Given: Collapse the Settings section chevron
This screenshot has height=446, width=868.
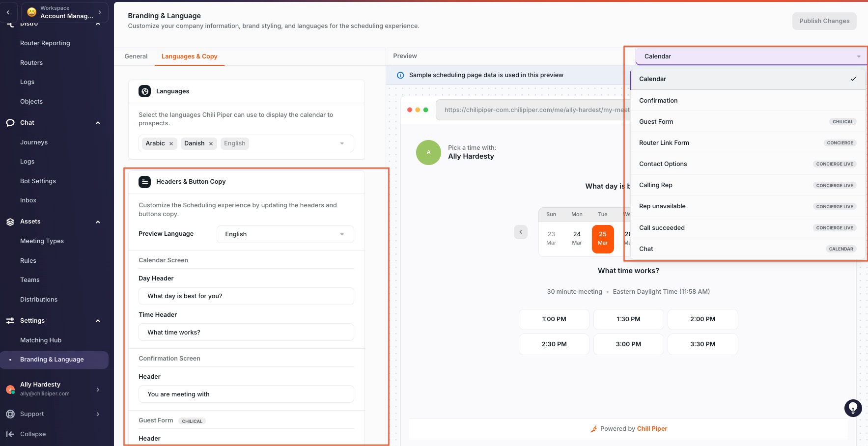Looking at the screenshot, I should point(98,321).
